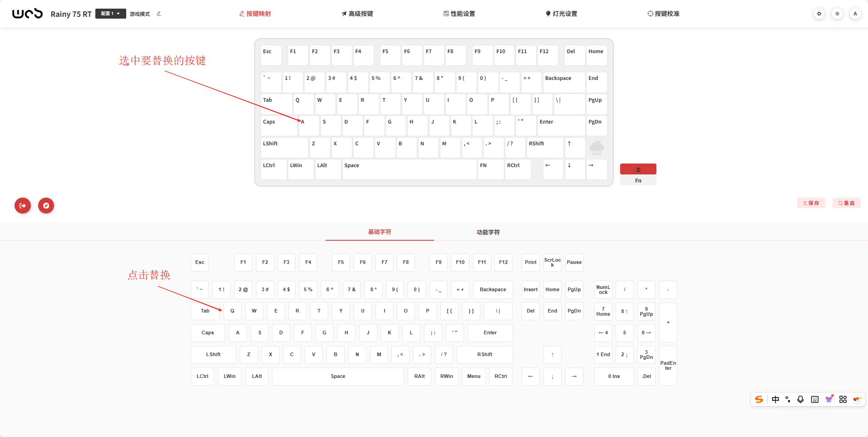Choose numpad plus key

(x=668, y=322)
